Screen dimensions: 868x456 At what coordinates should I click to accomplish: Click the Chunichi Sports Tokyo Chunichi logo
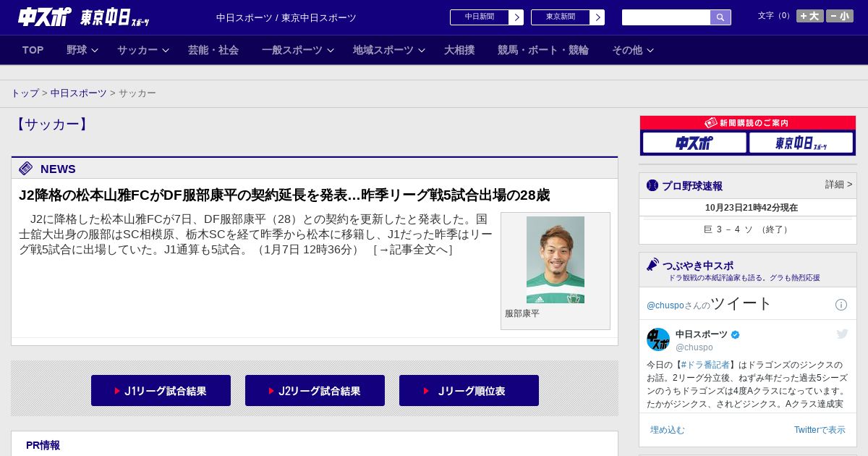coord(83,17)
